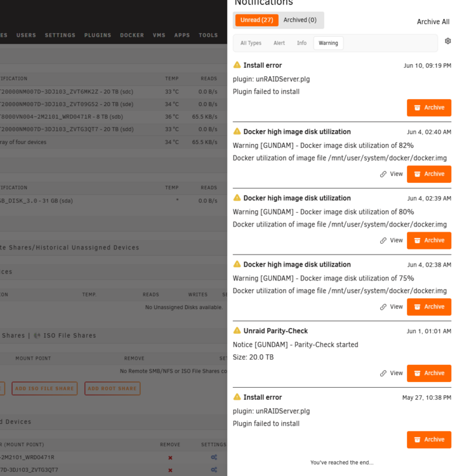Image resolution: width=457 pixels, height=476 pixels.
Task: Click the WRD0471R 8 TB (sdb) disk row
Action: (114, 117)
